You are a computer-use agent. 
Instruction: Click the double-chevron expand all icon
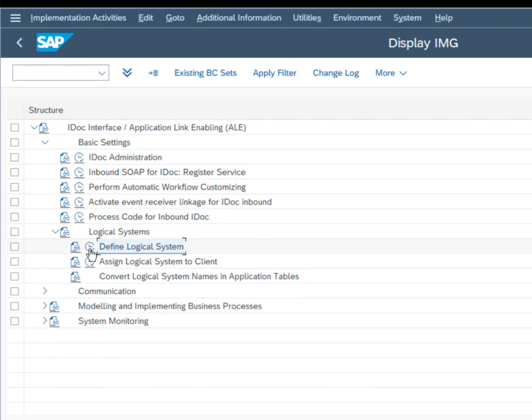coord(127,73)
